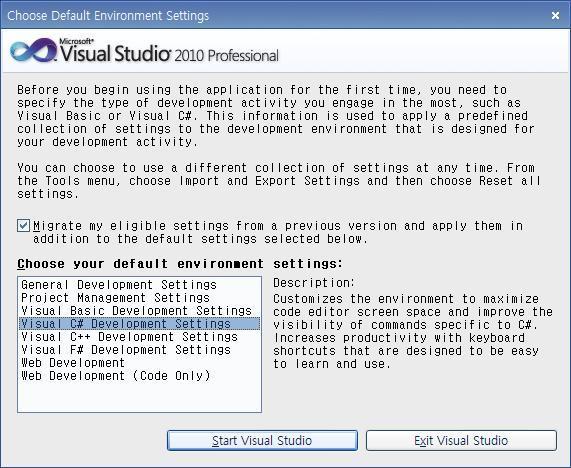
Task: Choose Visual Basic Development Settings
Action: [139, 311]
